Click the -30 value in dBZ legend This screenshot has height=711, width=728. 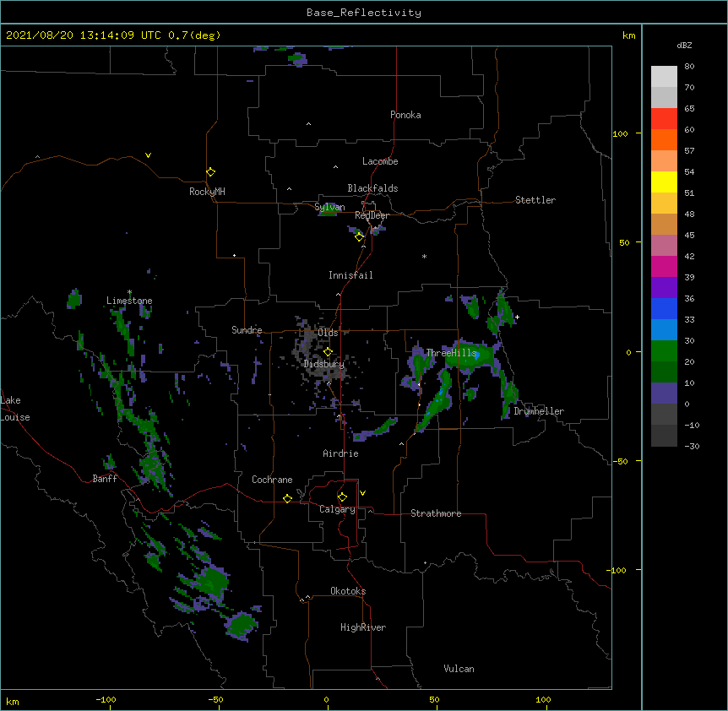[692, 447]
